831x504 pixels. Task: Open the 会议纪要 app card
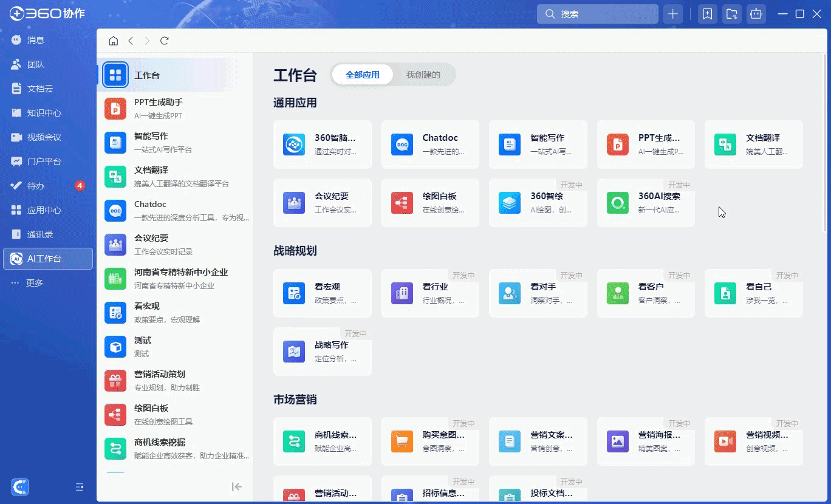[323, 203]
